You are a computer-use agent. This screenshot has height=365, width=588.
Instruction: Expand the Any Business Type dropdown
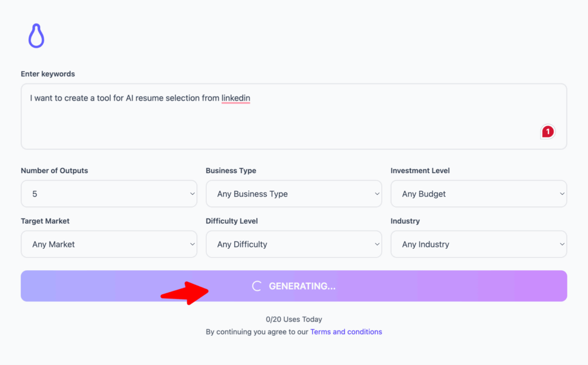tap(293, 194)
